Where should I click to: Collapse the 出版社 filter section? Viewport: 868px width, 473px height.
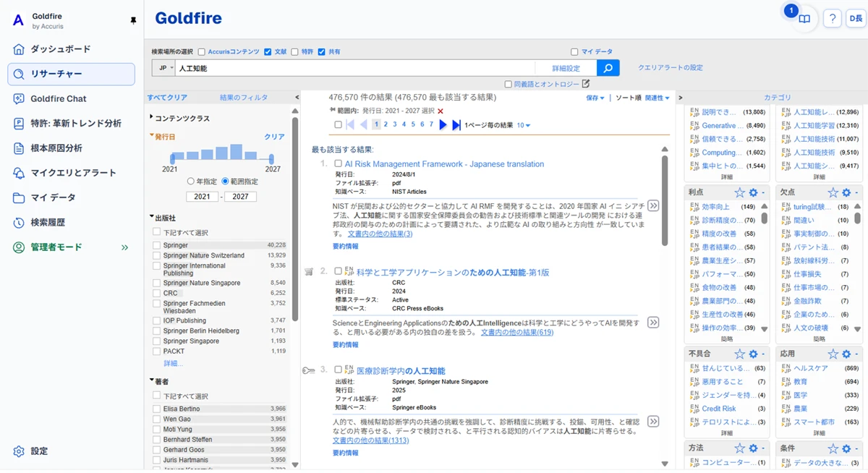pos(162,218)
